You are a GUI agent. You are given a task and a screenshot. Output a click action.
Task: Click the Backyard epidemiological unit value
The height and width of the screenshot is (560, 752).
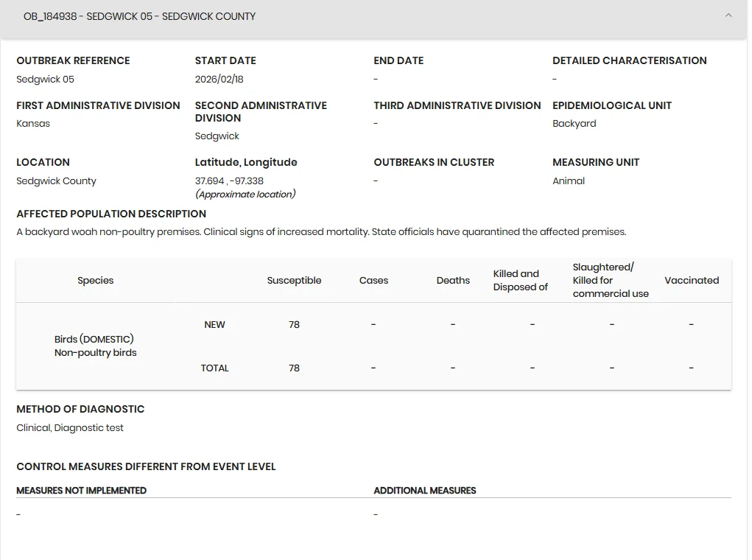click(x=574, y=123)
